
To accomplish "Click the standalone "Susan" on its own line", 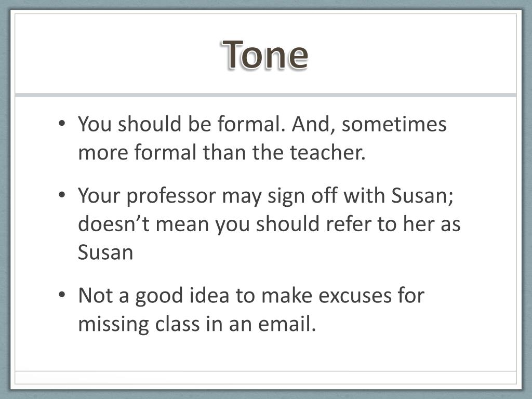I will point(105,252).
